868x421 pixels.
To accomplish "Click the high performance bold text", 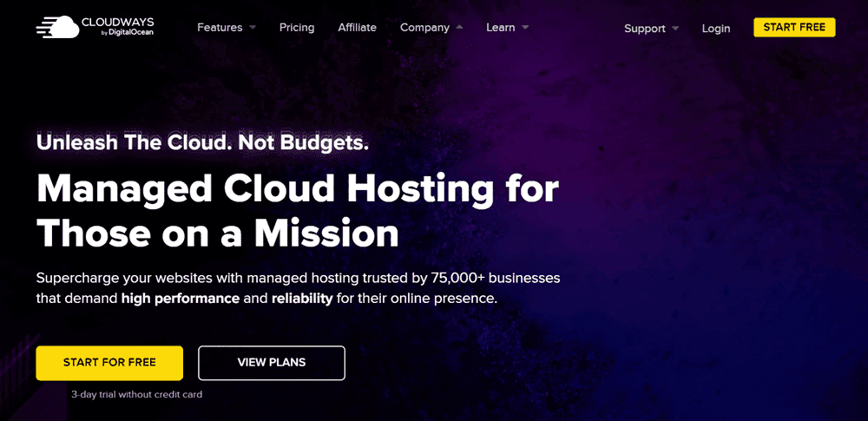I will click(181, 299).
